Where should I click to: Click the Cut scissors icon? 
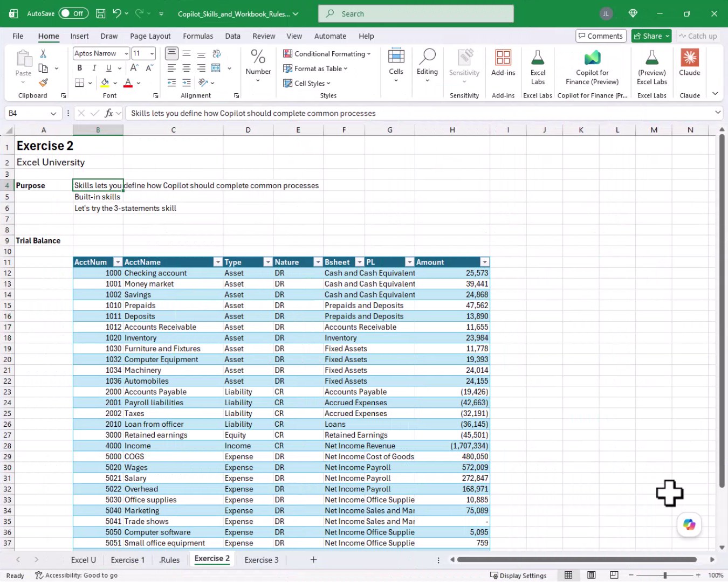click(43, 53)
